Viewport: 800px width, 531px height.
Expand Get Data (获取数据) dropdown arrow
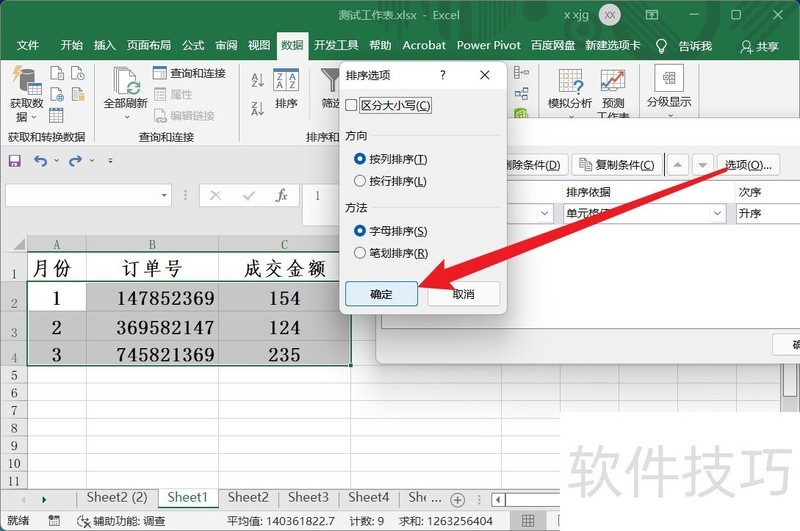(x=34, y=117)
